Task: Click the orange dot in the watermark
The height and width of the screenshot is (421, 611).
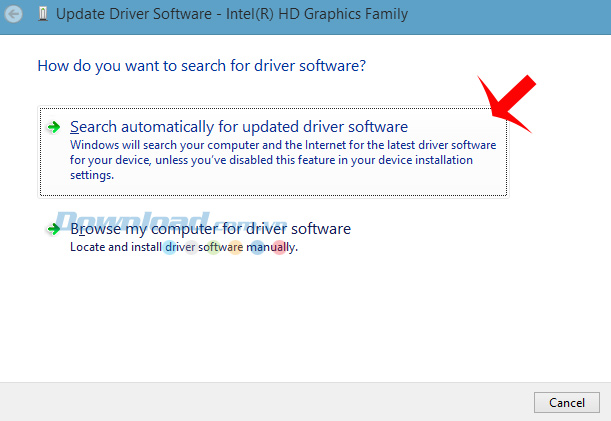Action: click(235, 247)
